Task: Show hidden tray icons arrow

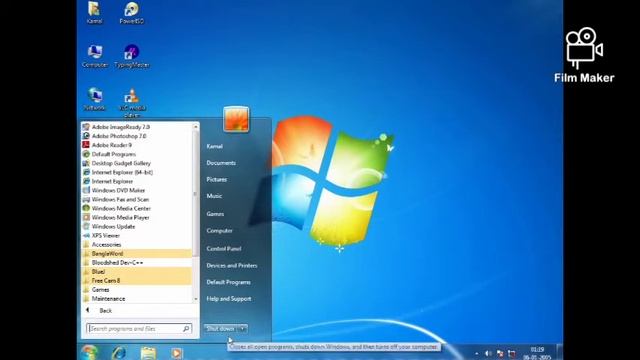Action: (476, 353)
